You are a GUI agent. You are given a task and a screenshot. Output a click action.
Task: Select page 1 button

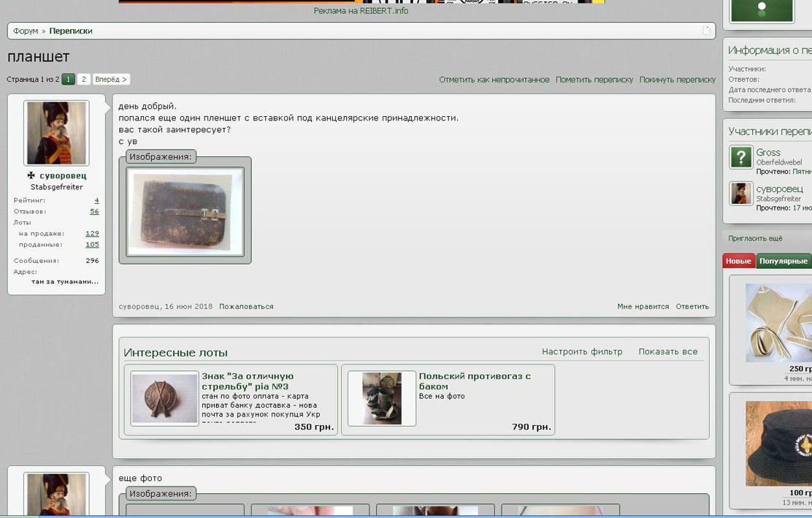point(68,79)
